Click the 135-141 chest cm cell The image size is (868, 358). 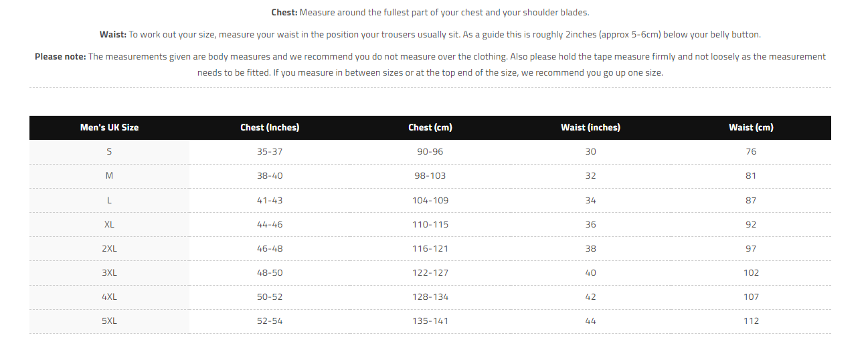tap(430, 321)
